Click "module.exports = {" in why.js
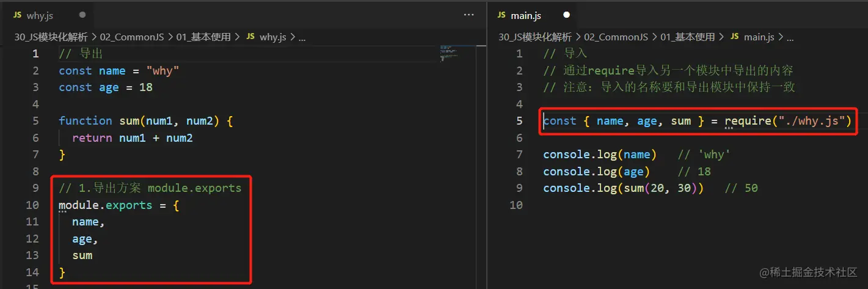The image size is (868, 289). coord(119,205)
